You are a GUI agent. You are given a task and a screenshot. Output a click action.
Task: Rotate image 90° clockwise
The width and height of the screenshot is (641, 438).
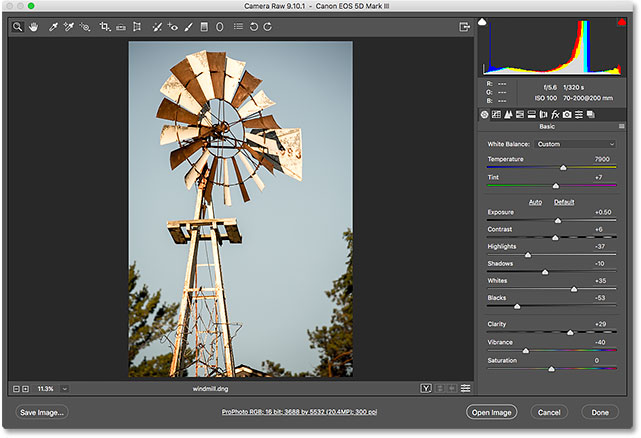[x=267, y=27]
